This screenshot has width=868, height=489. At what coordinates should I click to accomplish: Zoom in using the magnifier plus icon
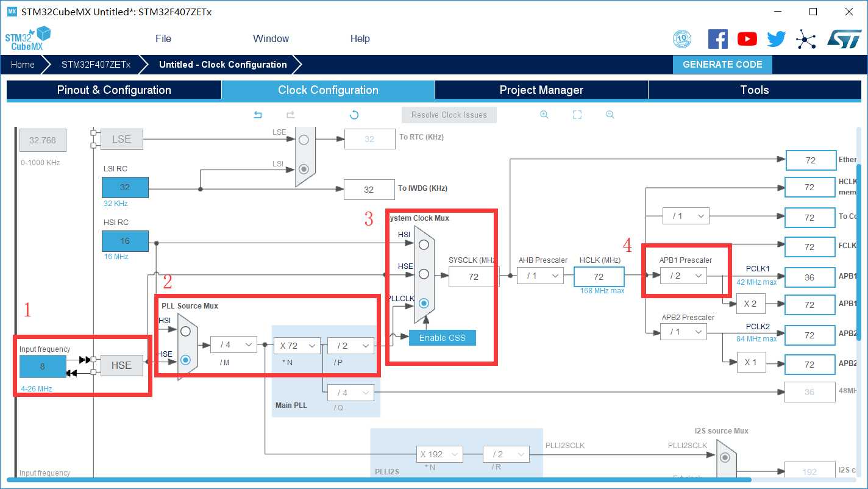tap(544, 115)
